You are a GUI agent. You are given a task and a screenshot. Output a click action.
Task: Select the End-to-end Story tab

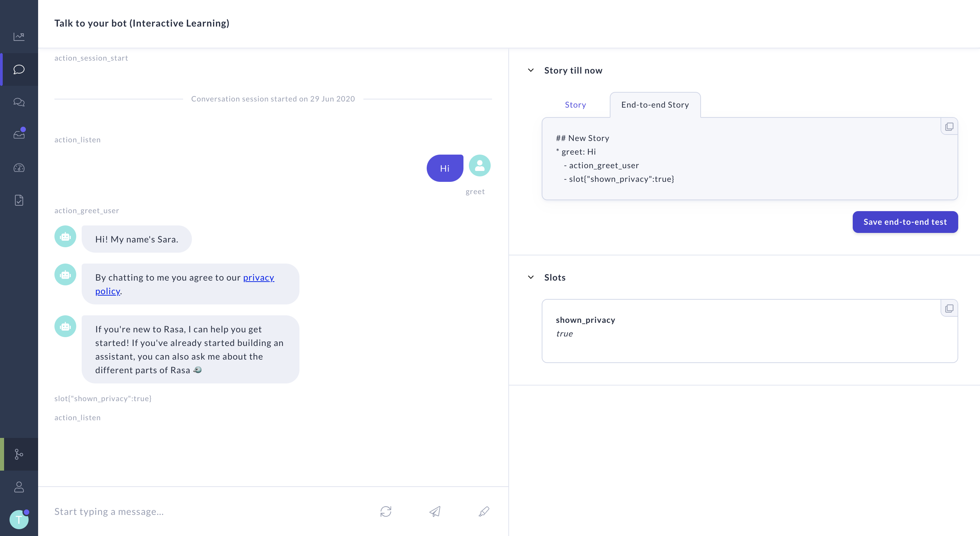pyautogui.click(x=655, y=105)
